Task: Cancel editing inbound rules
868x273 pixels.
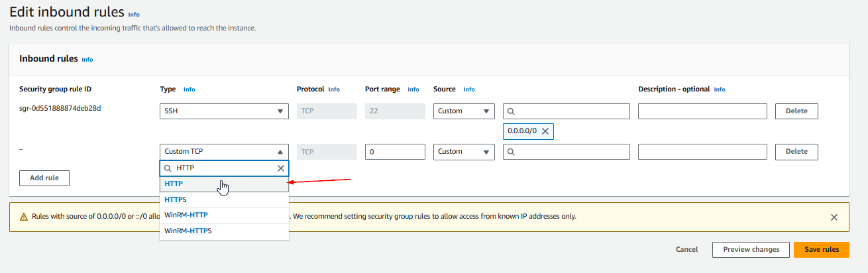Action: click(x=686, y=250)
